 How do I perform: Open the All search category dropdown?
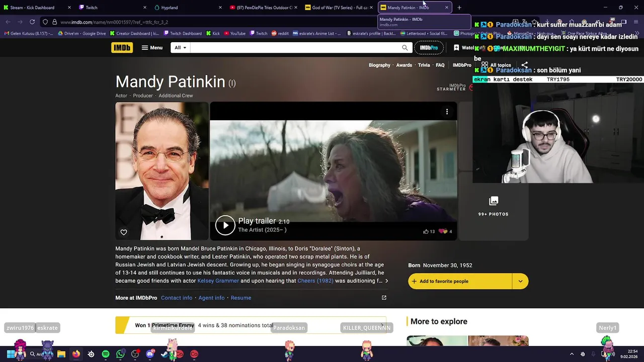[180, 48]
